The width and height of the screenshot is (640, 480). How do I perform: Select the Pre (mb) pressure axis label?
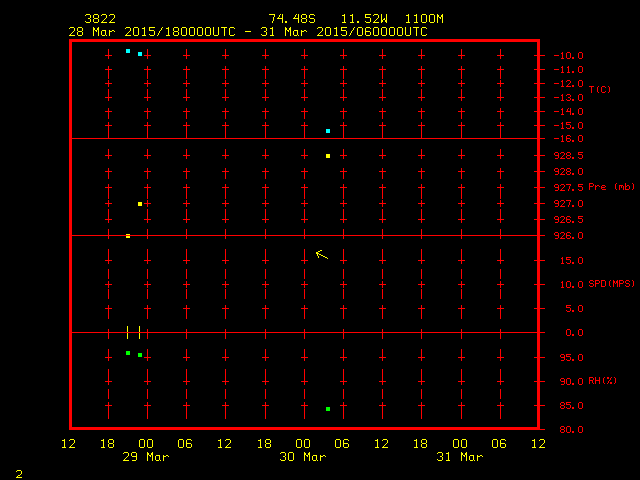pos(611,187)
